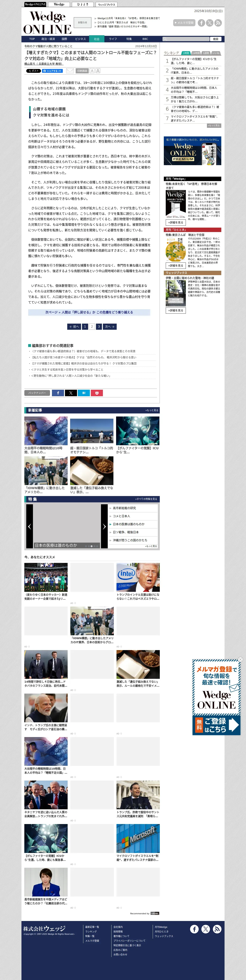
Task: Click the footer Facebook icon
Action: pyautogui.click(x=194, y=929)
